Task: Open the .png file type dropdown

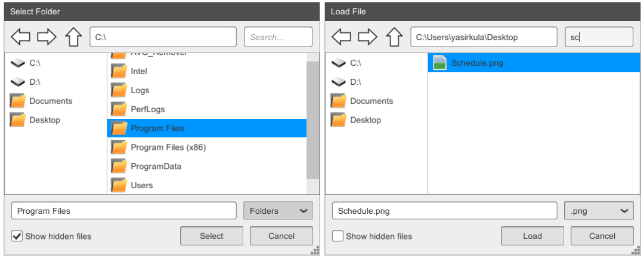Action: click(599, 211)
